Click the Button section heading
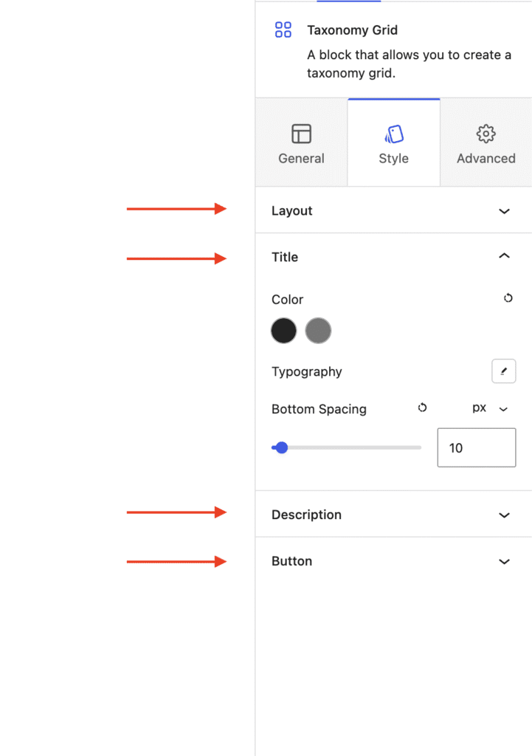This screenshot has height=756, width=532. [x=292, y=561]
